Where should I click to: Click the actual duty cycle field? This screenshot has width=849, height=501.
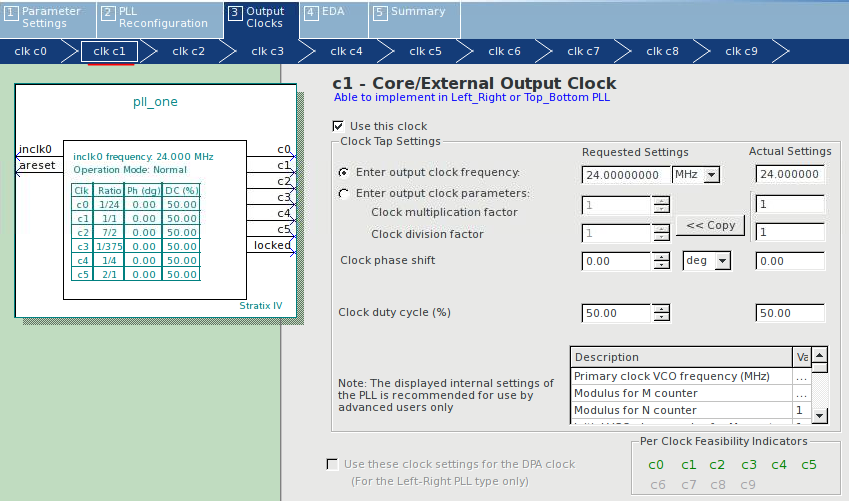(x=790, y=313)
